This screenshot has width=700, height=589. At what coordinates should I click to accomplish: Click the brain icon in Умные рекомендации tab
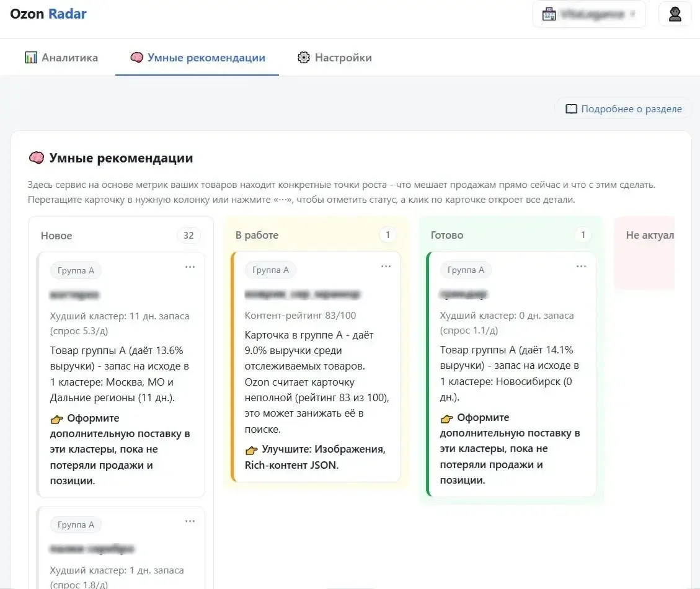coord(136,57)
